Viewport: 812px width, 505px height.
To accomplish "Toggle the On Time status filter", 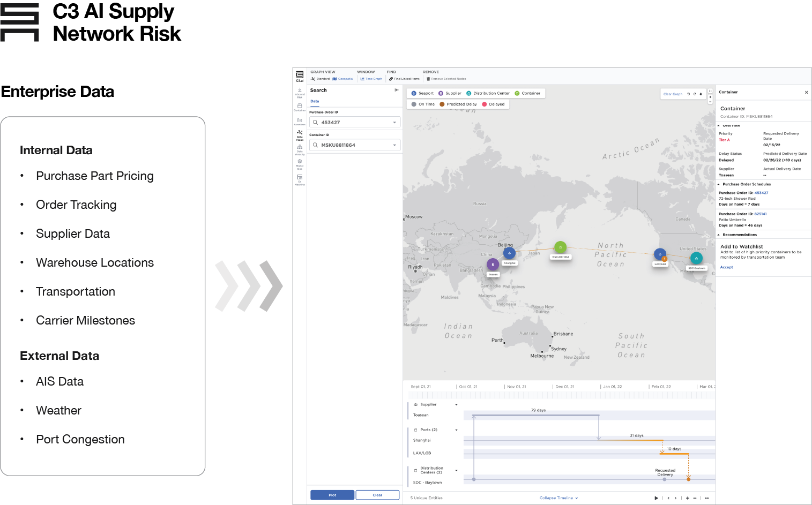I will click(423, 104).
